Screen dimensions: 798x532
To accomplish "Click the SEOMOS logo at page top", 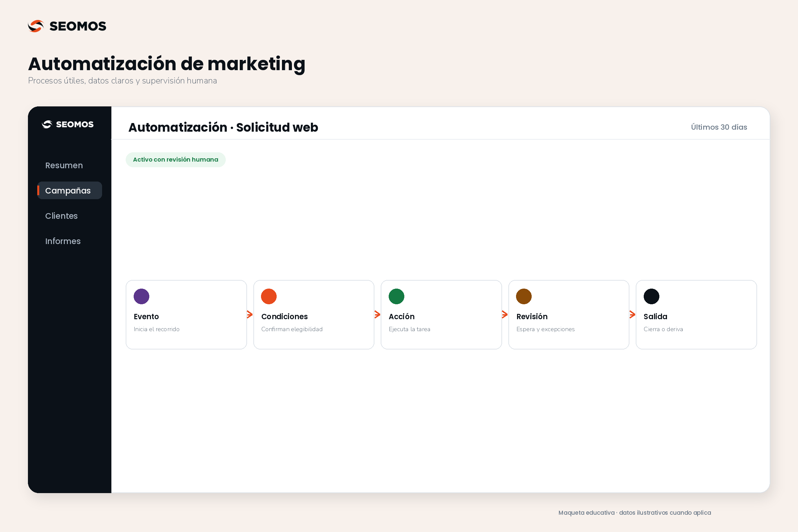I will pyautogui.click(x=67, y=26).
